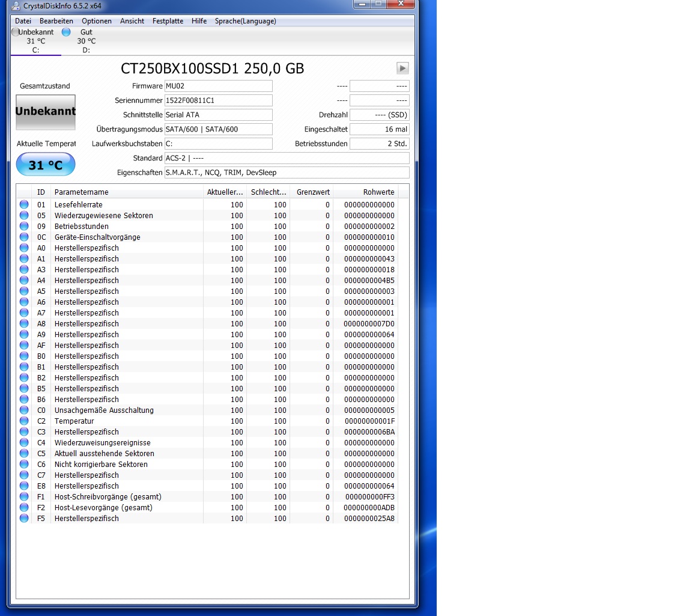This screenshot has height=616, width=692.
Task: Click status circle of row A1
Action: click(24, 258)
